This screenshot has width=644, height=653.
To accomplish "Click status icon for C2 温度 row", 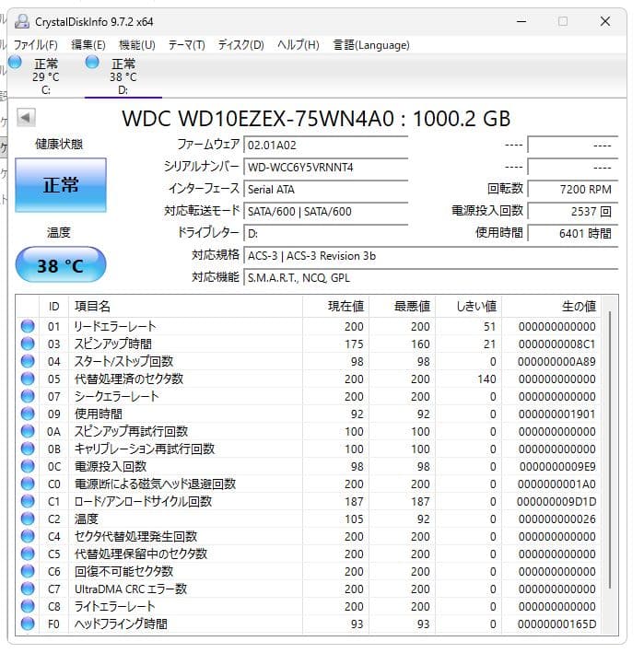I will tap(28, 519).
